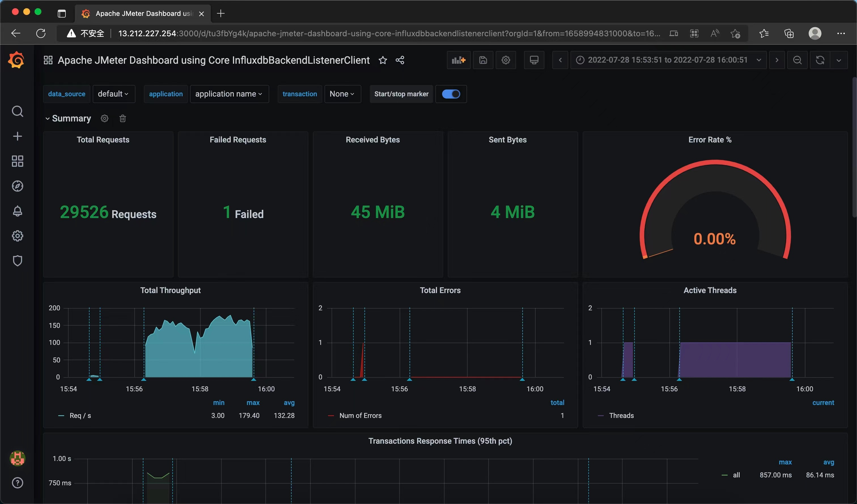Open a new browser tab
This screenshot has height=504, width=857.
pyautogui.click(x=221, y=14)
